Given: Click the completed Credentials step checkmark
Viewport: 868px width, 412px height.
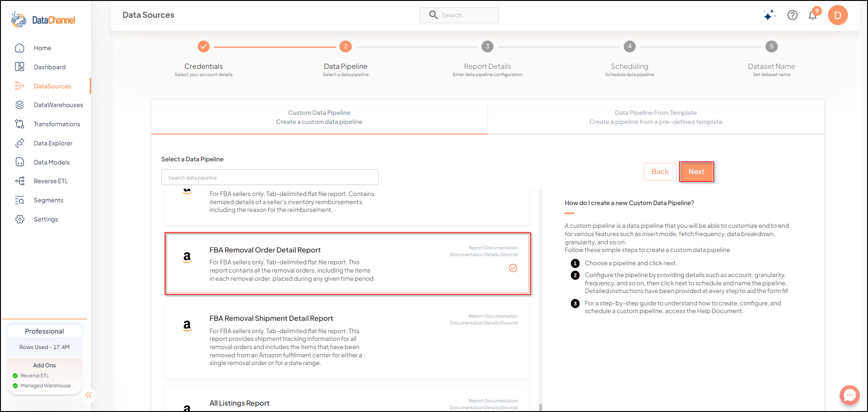Looking at the screenshot, I should click(204, 46).
